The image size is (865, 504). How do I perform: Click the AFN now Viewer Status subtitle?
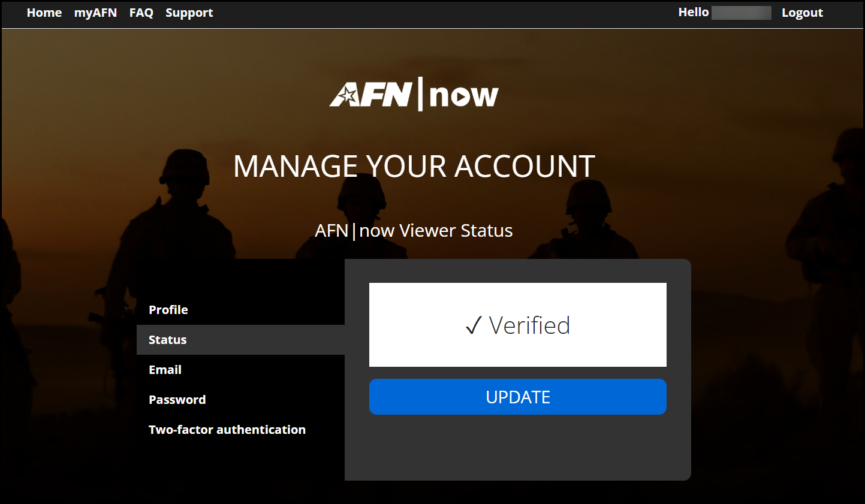(x=414, y=231)
